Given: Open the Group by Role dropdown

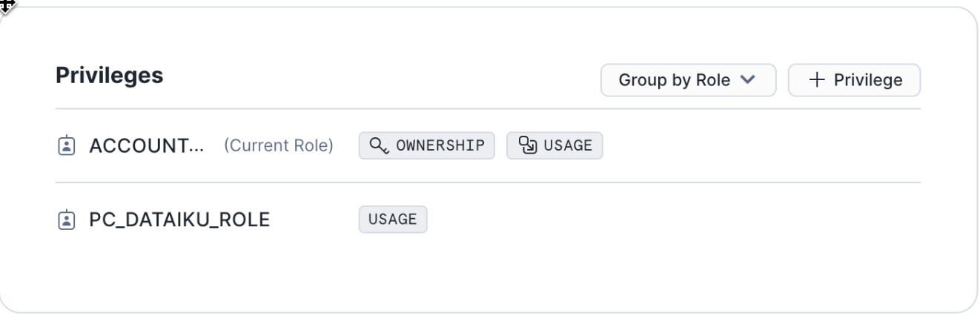Looking at the screenshot, I should click(688, 80).
